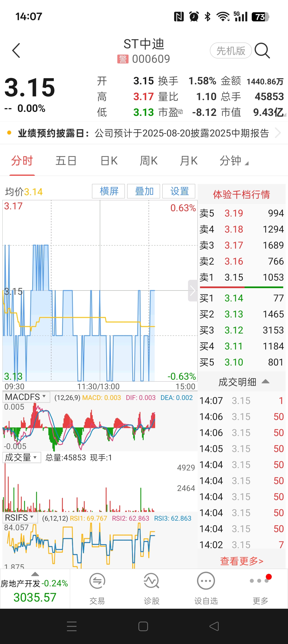Tap the MACD indicator chart
288x644 pixels.
pyautogui.click(x=100, y=427)
